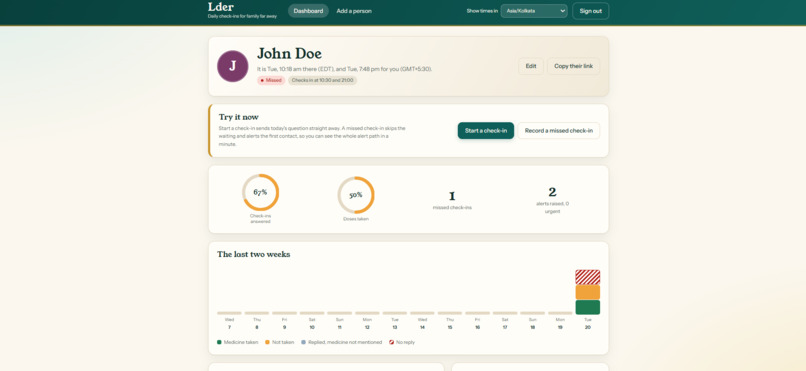Go to Add a person

click(x=354, y=11)
